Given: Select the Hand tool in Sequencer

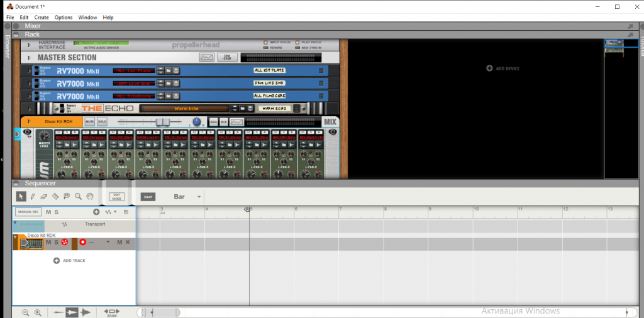Looking at the screenshot, I should coord(89,197).
